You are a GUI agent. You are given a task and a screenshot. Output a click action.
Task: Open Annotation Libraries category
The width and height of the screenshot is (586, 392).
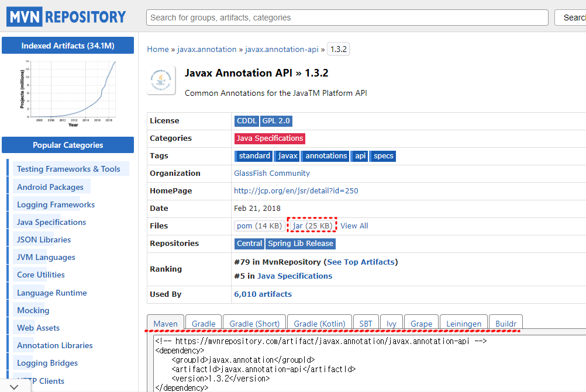click(54, 345)
